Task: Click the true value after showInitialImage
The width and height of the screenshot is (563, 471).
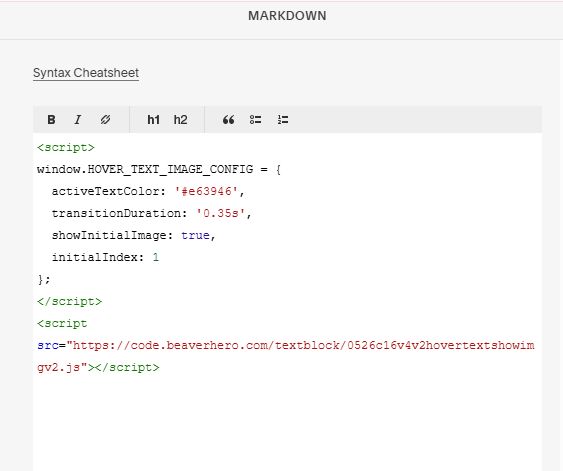Action: pos(195,235)
